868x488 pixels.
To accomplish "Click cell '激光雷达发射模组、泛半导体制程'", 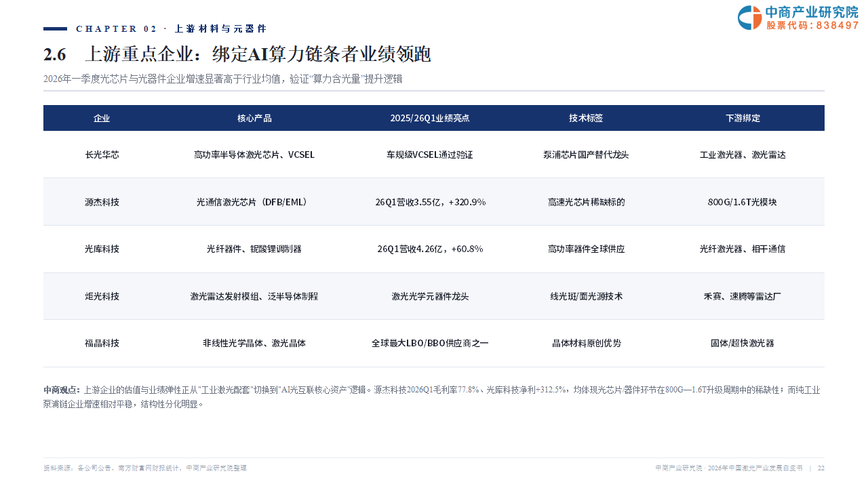I will click(x=254, y=296).
